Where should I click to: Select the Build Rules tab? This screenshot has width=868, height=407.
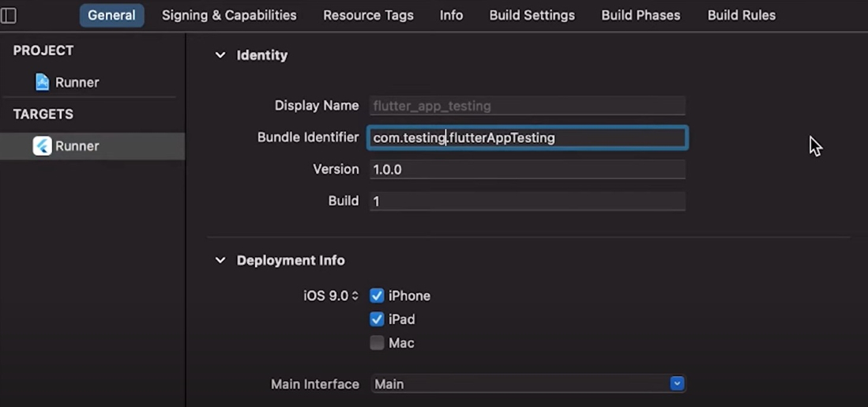(741, 15)
